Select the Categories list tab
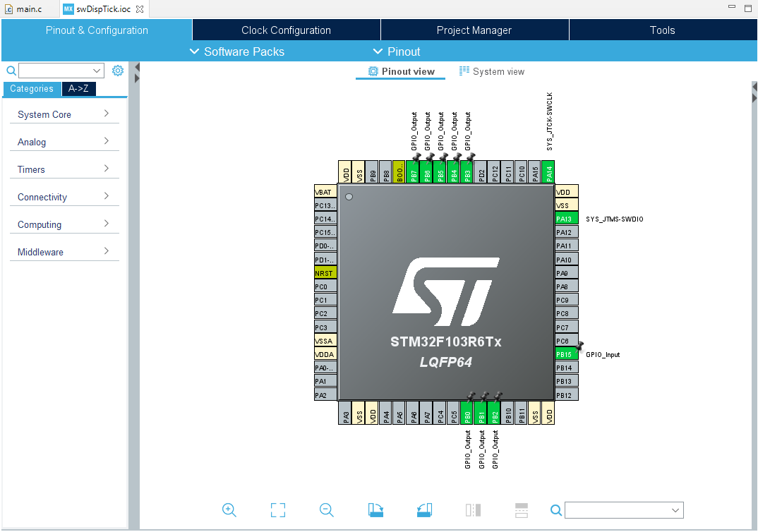 pyautogui.click(x=32, y=88)
